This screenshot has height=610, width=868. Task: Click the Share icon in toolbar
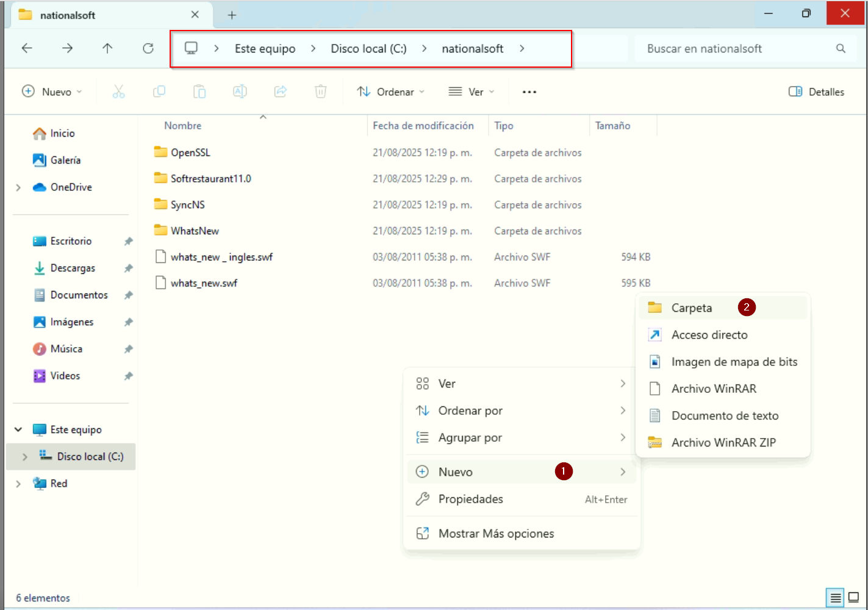[281, 91]
